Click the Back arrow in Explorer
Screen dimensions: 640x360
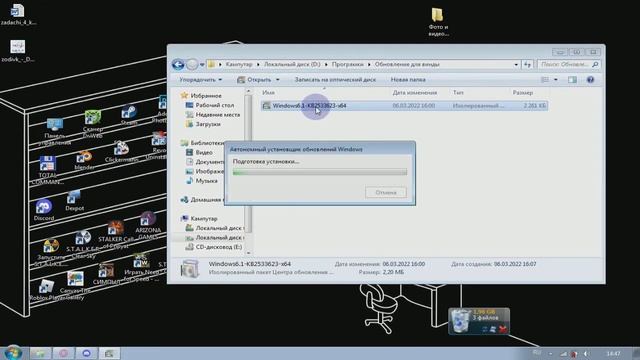click(178, 64)
